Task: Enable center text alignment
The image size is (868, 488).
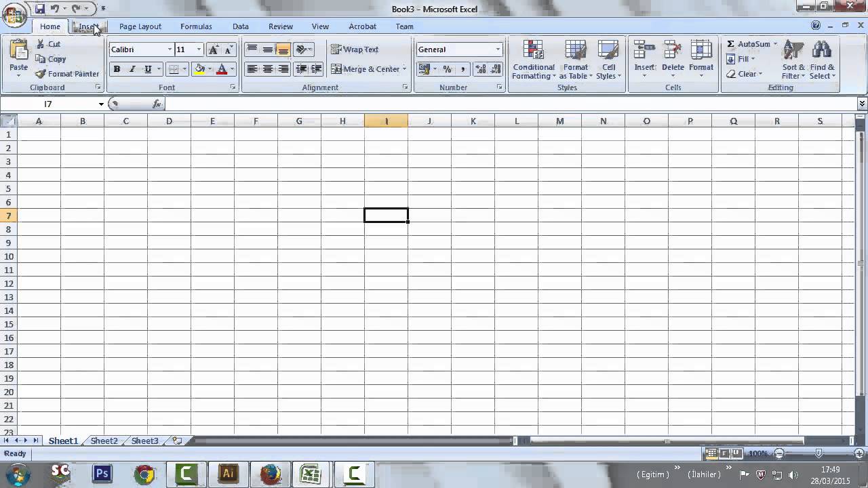Action: [267, 69]
